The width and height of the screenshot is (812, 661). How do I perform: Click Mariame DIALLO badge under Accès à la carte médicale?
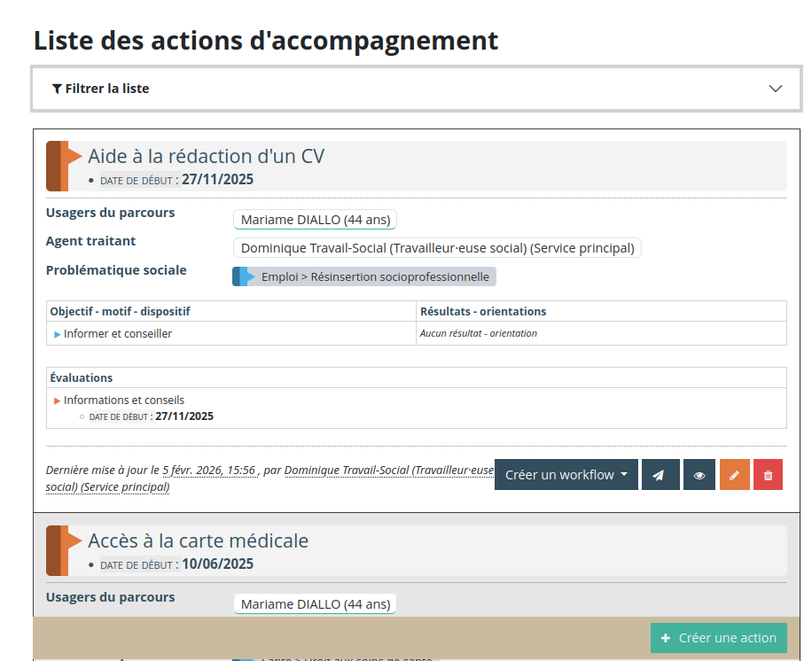[x=315, y=604]
